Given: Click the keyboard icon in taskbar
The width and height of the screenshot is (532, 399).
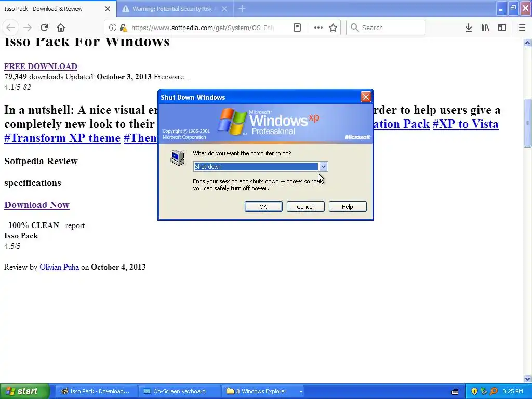Looking at the screenshot, I should [x=455, y=392].
